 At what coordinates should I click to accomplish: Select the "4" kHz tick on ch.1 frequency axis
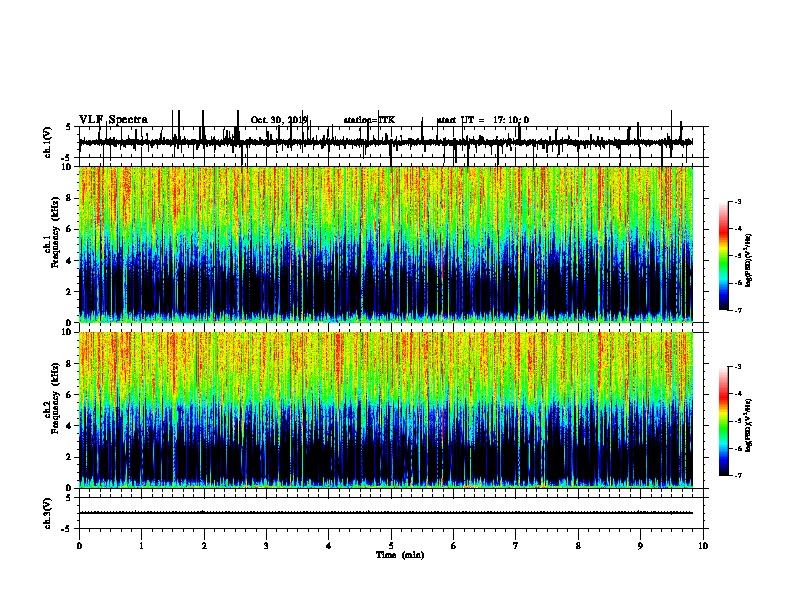coord(70,261)
